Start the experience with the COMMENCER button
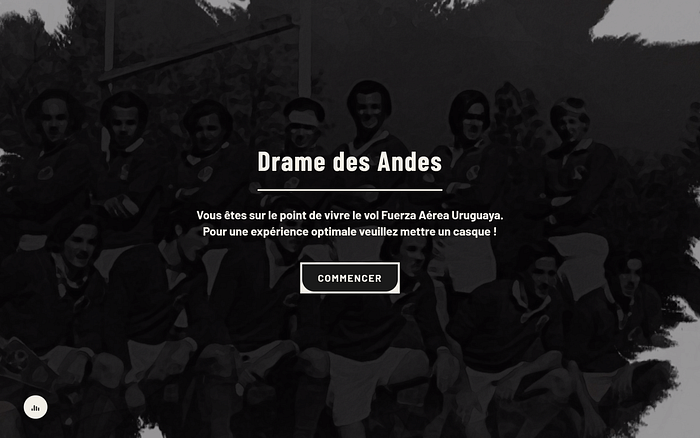The height and width of the screenshot is (438, 700). click(x=350, y=278)
